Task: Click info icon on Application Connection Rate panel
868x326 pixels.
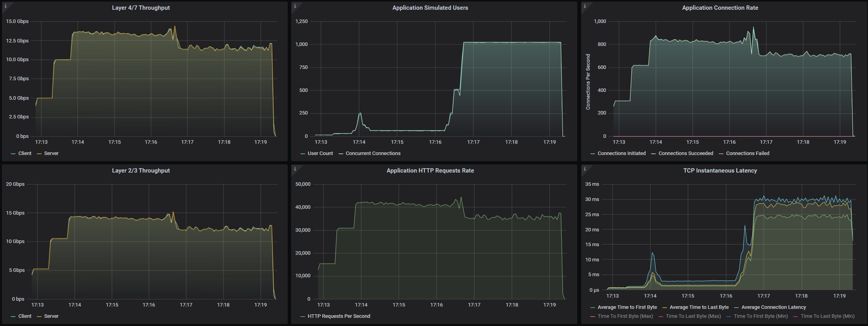Action: [x=585, y=6]
